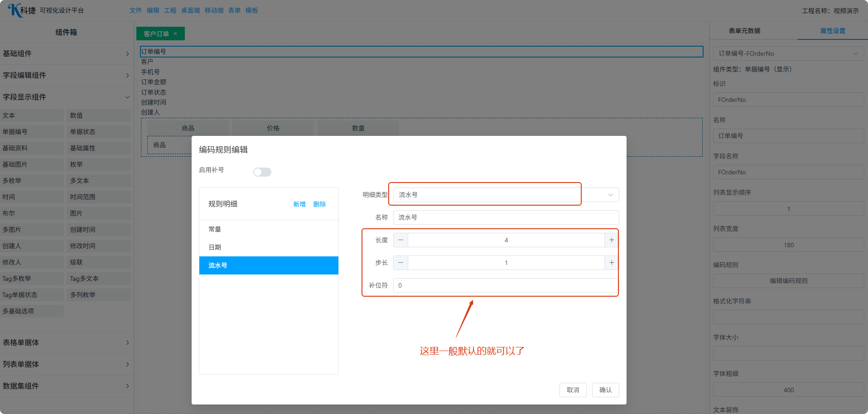Collapse the 字段显示组件 section
The height and width of the screenshot is (414, 868).
click(x=66, y=97)
